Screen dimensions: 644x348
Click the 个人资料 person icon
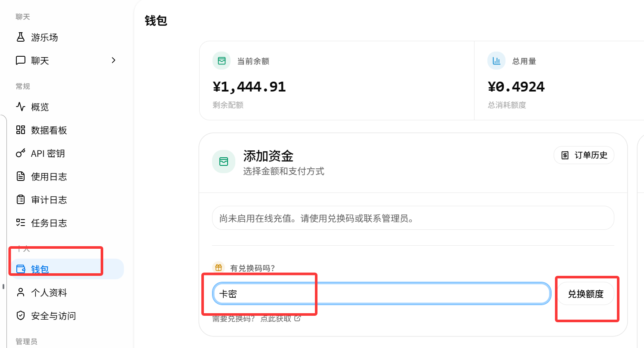21,293
